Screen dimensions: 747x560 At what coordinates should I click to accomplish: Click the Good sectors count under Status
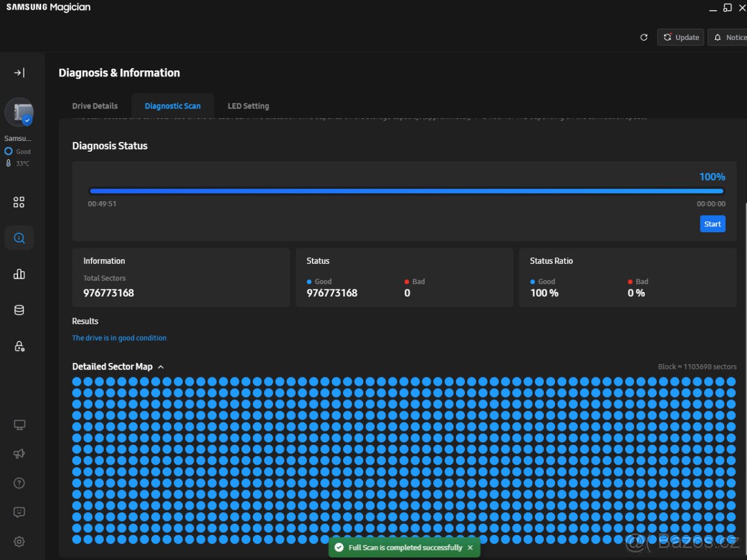[332, 293]
